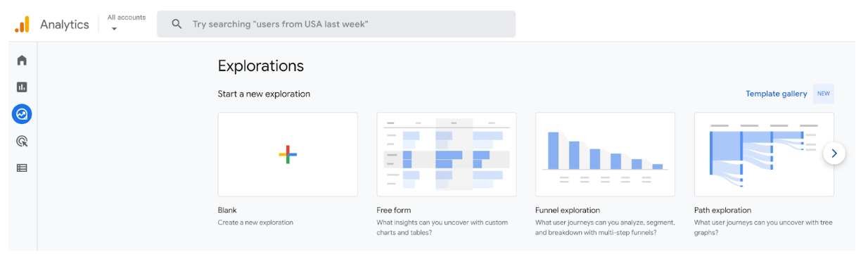
Task: Open the Advertising cursor icon
Action: click(x=22, y=142)
